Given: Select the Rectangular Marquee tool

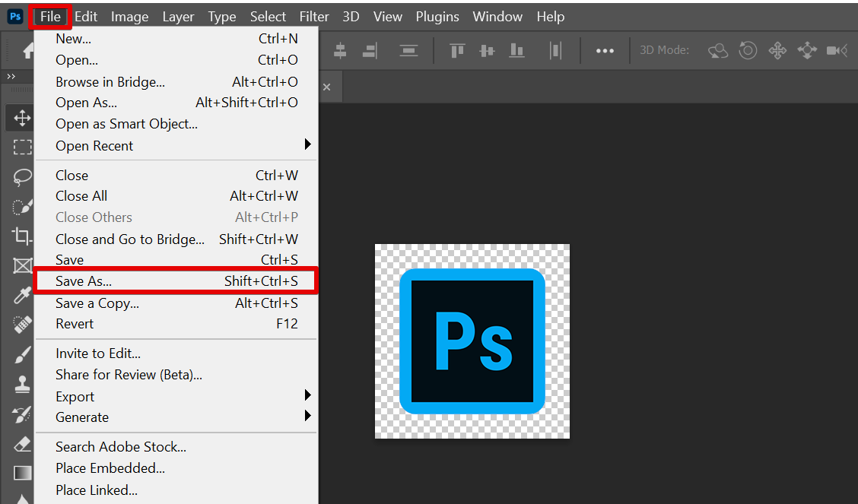Looking at the screenshot, I should tap(22, 147).
